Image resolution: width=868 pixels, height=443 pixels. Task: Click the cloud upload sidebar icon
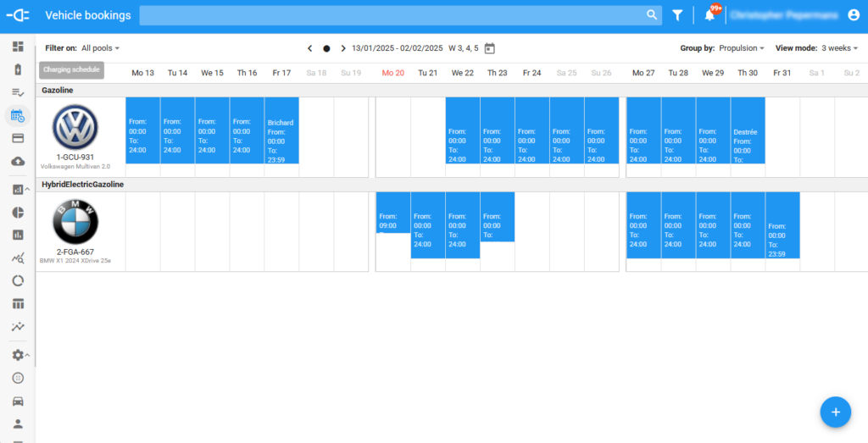click(x=17, y=161)
